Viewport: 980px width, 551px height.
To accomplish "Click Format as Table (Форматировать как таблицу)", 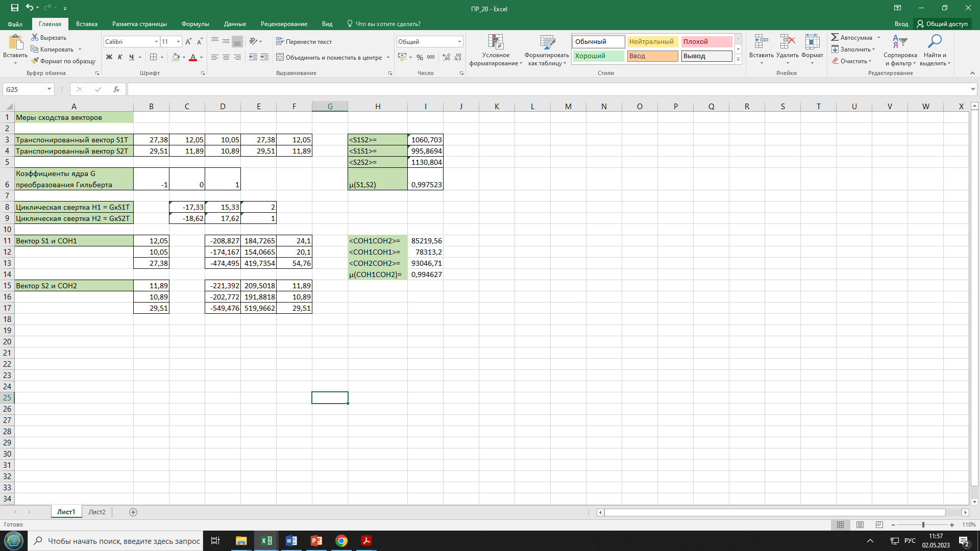I will [547, 50].
